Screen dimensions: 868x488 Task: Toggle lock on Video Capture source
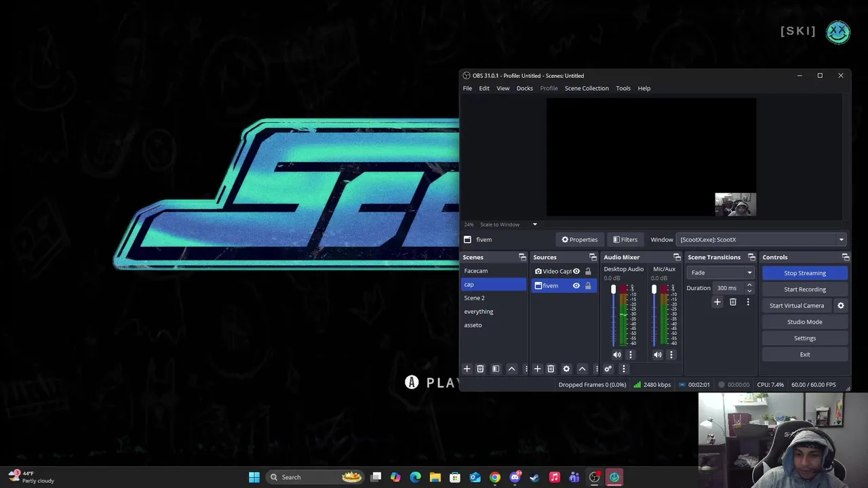coord(588,271)
